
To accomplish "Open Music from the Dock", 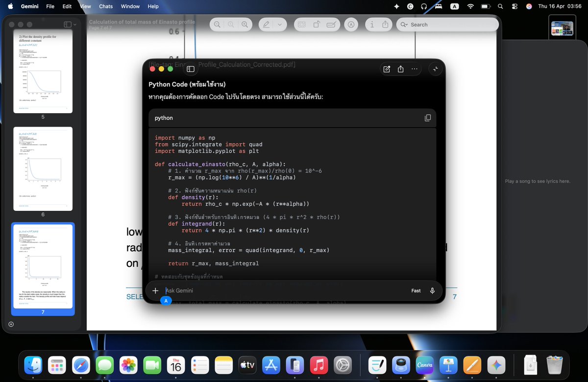I will (319, 365).
